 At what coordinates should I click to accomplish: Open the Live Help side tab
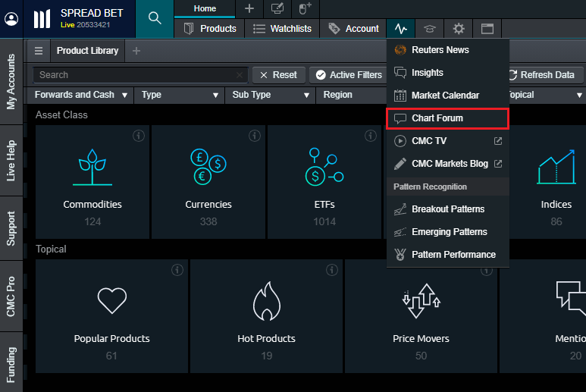click(x=11, y=161)
